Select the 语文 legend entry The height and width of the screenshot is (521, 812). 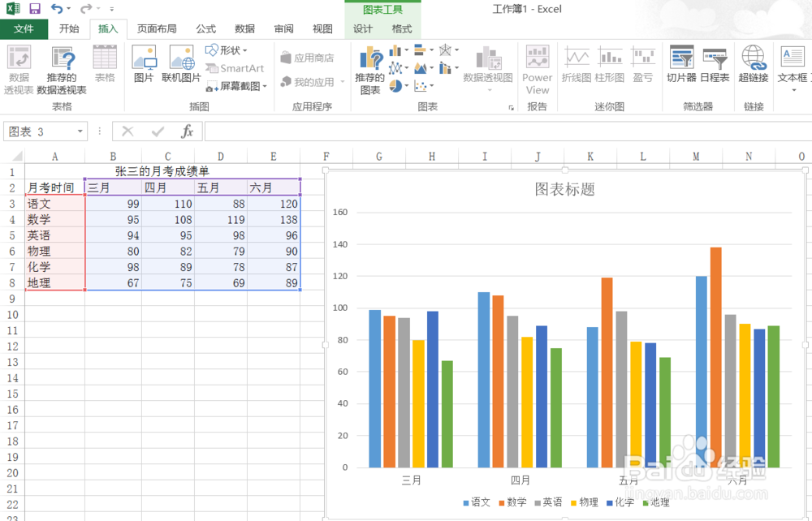(477, 502)
